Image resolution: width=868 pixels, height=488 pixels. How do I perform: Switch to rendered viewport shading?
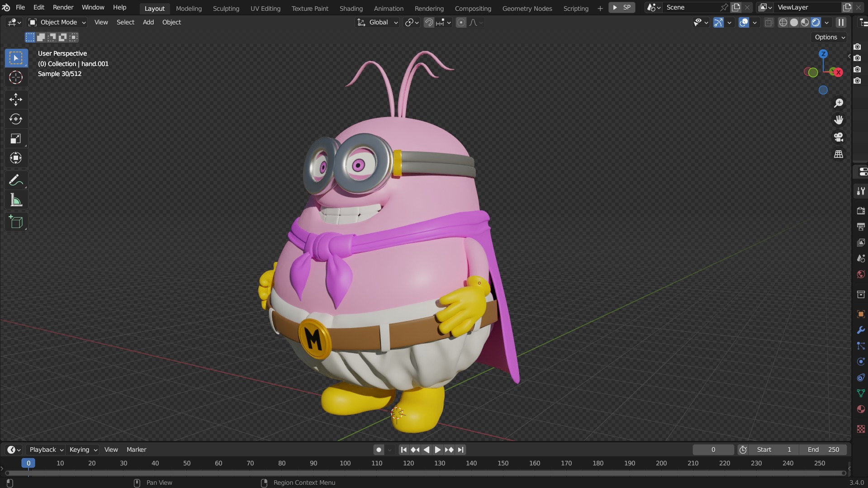[x=816, y=22]
